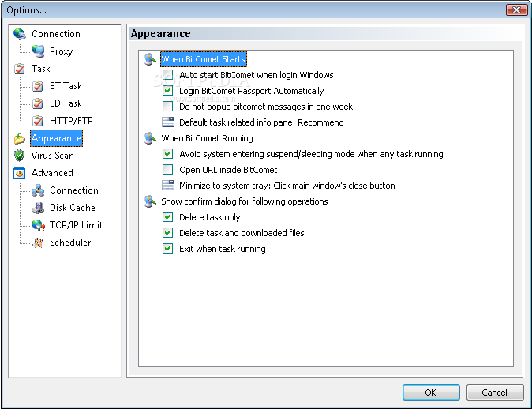The image size is (532, 410).
Task: Open Disk Cache settings
Action: tap(73, 208)
